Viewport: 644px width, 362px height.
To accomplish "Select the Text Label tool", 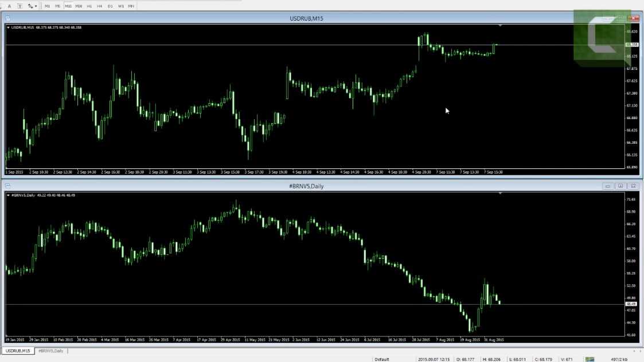I will [19, 6].
